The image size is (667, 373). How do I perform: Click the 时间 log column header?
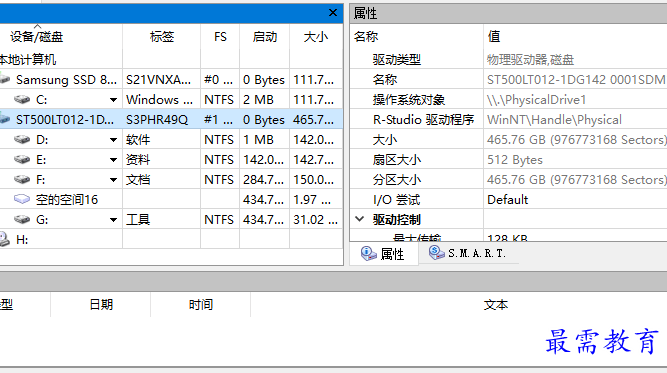[201, 305]
